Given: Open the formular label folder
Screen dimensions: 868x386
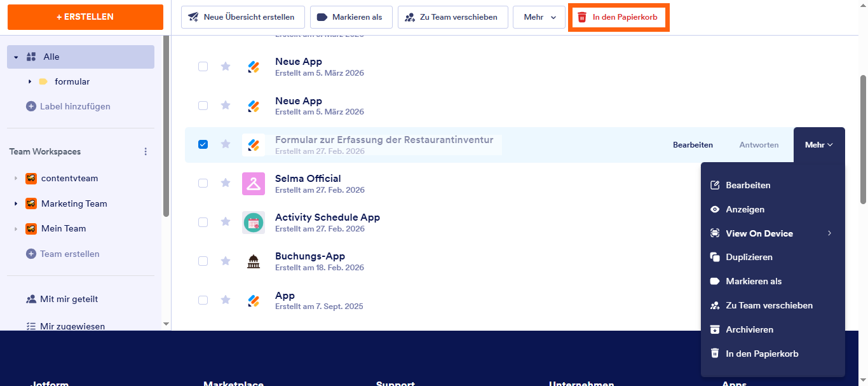Looking at the screenshot, I should coord(43,81).
